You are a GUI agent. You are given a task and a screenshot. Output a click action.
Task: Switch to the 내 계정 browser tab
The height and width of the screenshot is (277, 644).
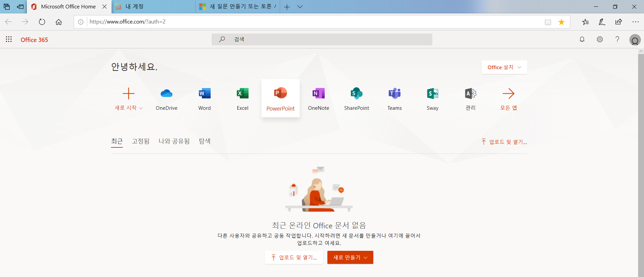154,6
